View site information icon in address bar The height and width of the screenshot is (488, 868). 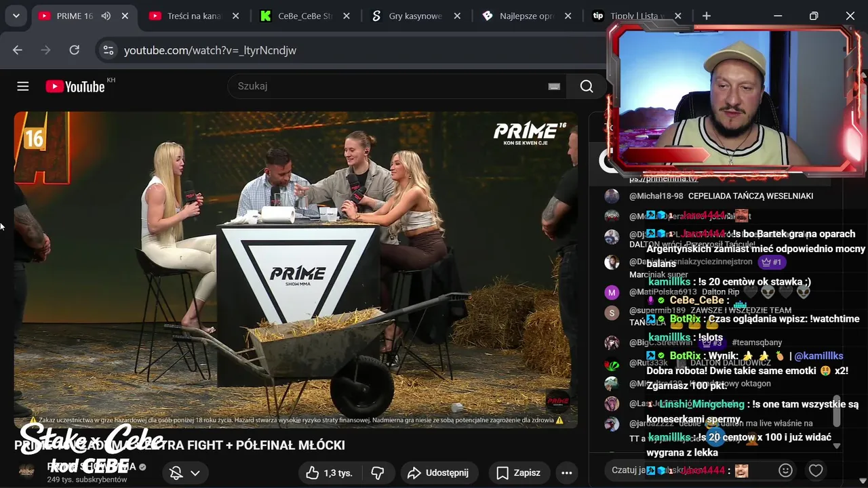pos(107,50)
